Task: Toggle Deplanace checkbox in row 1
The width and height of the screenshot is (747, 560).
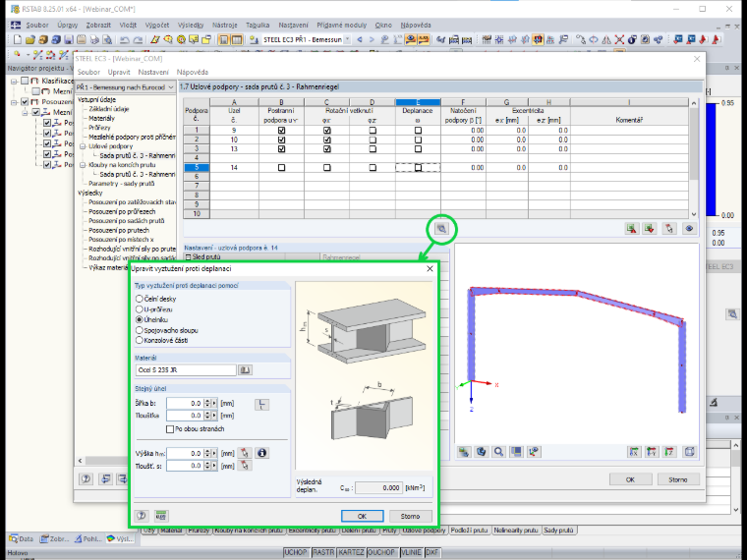Action: click(x=418, y=130)
